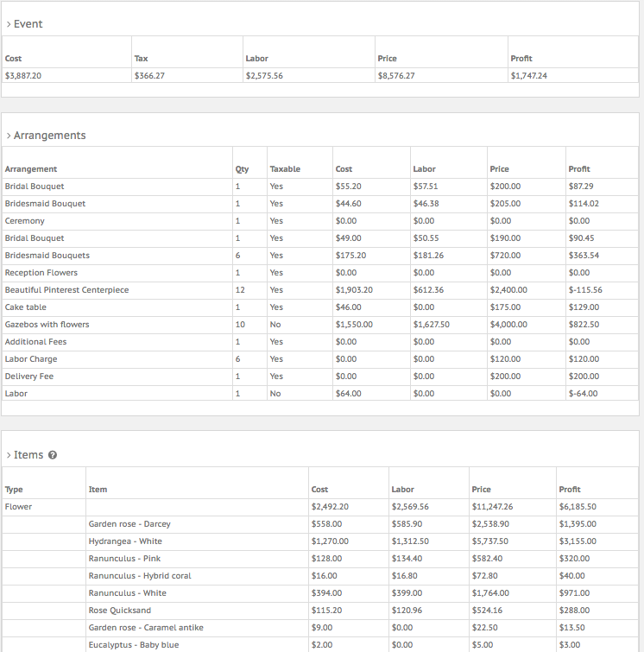Collapse the Arrangements section chevron
This screenshot has width=644, height=652.
click(9, 136)
